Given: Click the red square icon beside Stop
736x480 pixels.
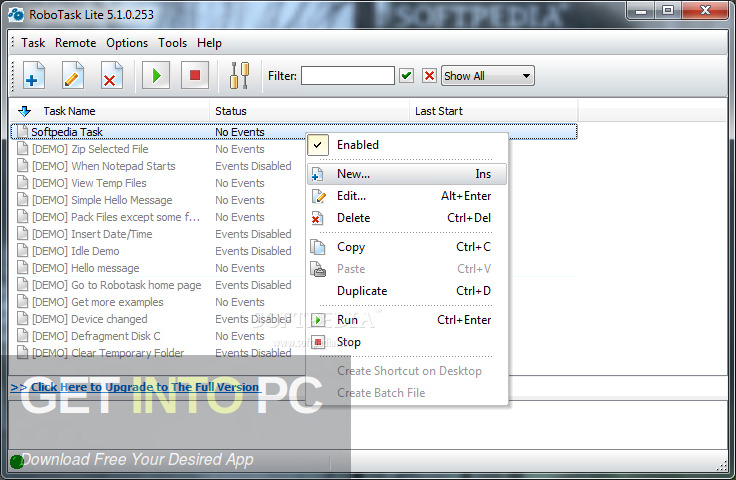Looking at the screenshot, I should 318,342.
